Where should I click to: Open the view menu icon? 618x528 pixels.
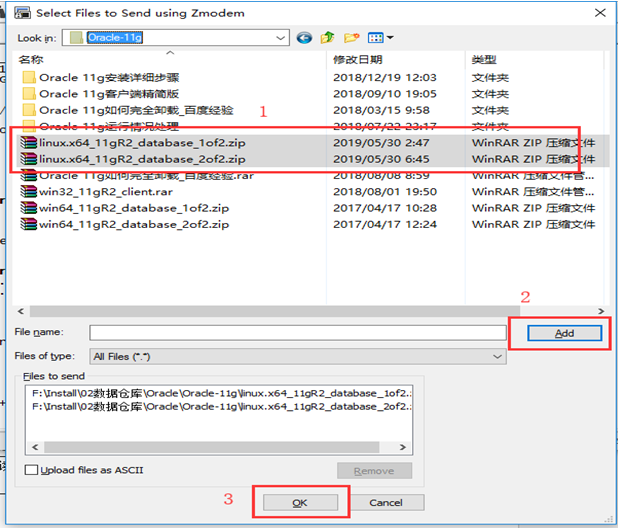(x=375, y=38)
